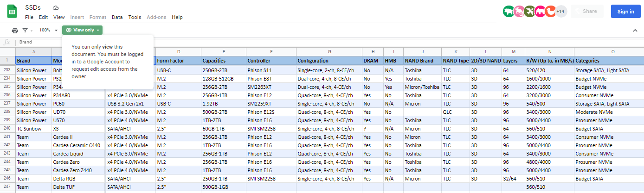This screenshot has height=193, width=644.
Task: Click the Configuration header cell
Action: (x=329, y=61)
